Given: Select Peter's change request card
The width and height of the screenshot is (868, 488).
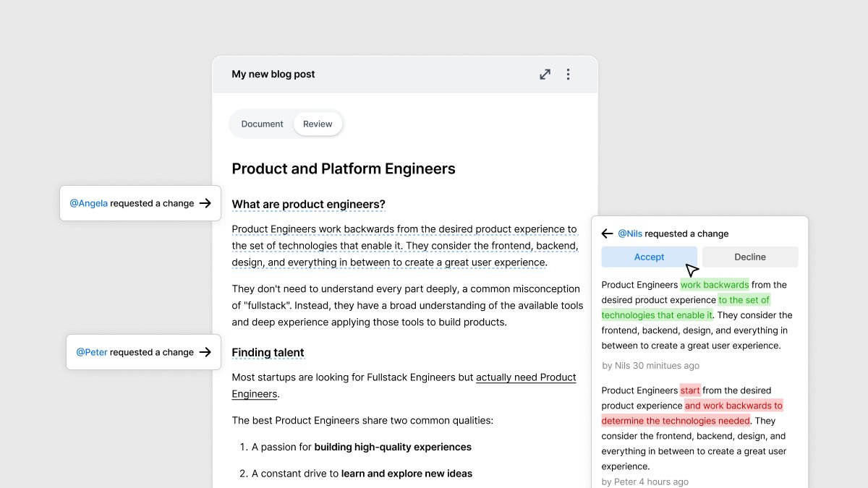Looking at the screenshot, I should 142,352.
